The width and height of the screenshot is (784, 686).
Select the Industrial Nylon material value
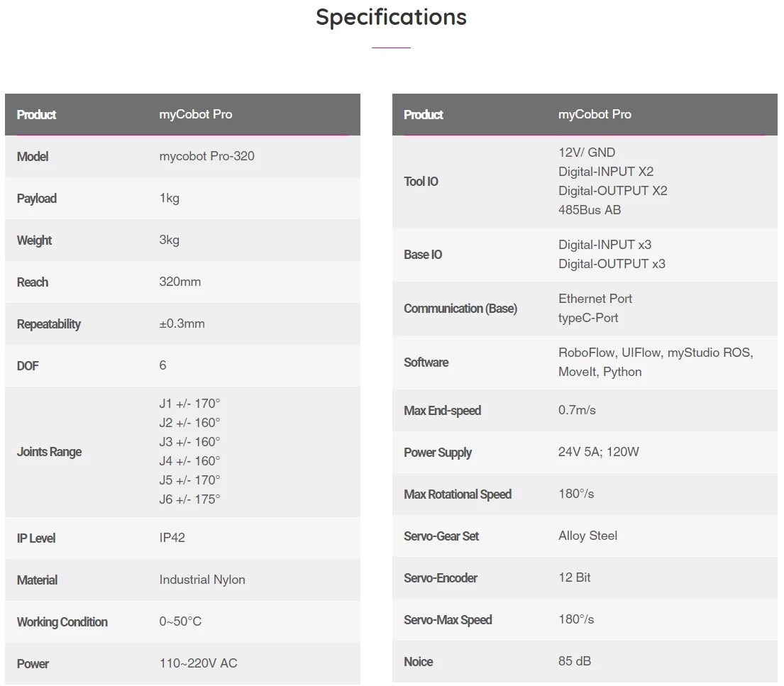(x=202, y=580)
